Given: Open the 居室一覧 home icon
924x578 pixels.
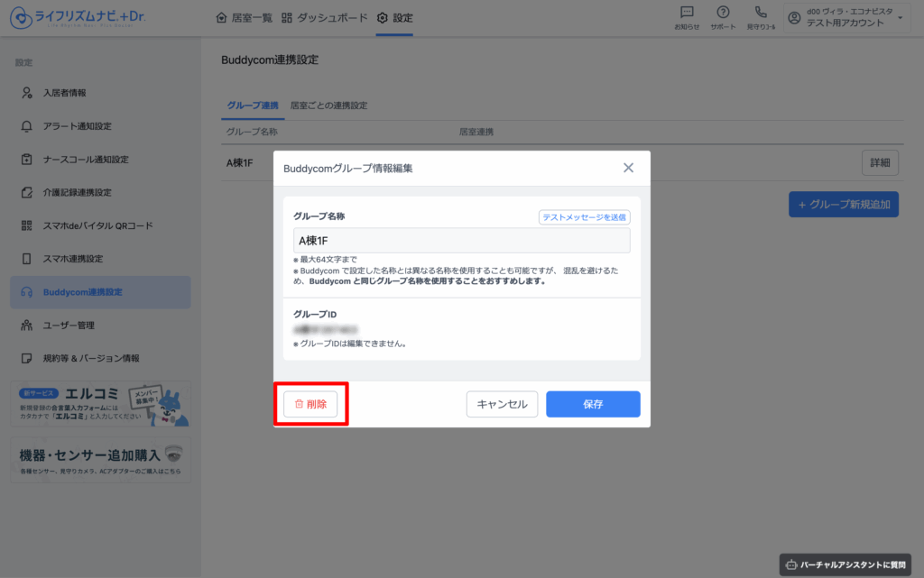Looking at the screenshot, I should [222, 18].
